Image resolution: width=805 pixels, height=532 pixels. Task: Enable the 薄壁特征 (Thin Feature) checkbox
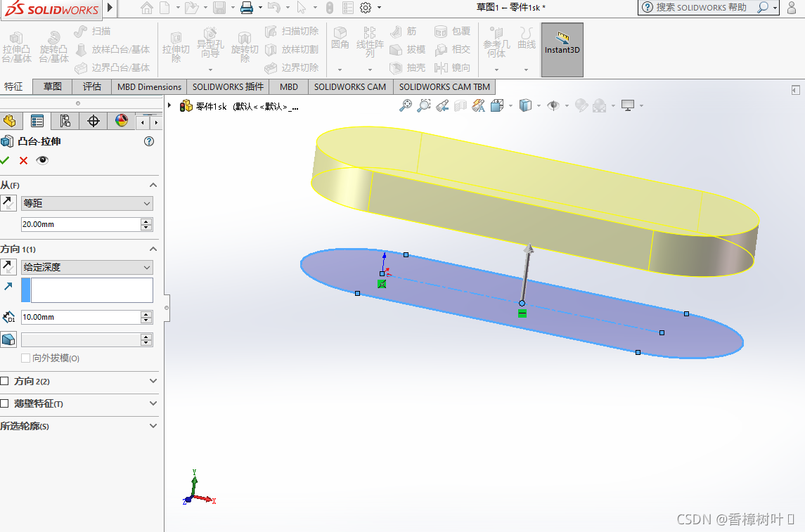[x=5, y=404]
